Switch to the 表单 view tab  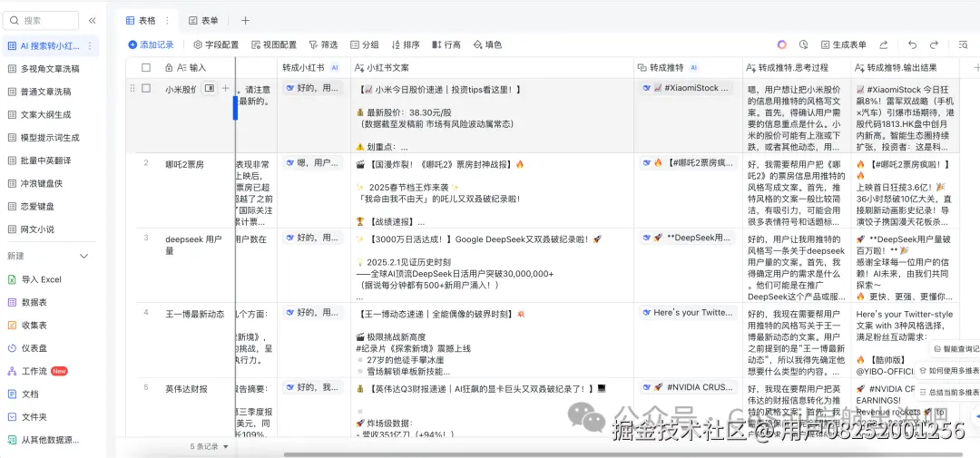(204, 20)
